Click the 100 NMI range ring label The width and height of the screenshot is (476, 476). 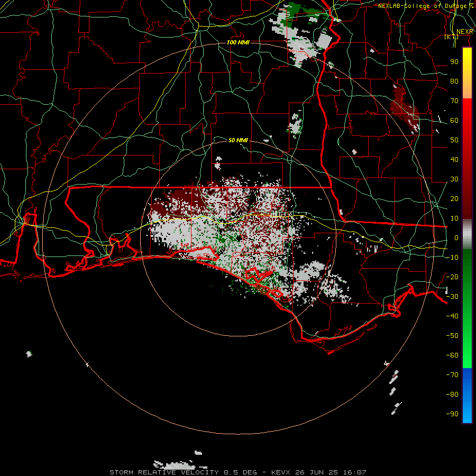238,42
